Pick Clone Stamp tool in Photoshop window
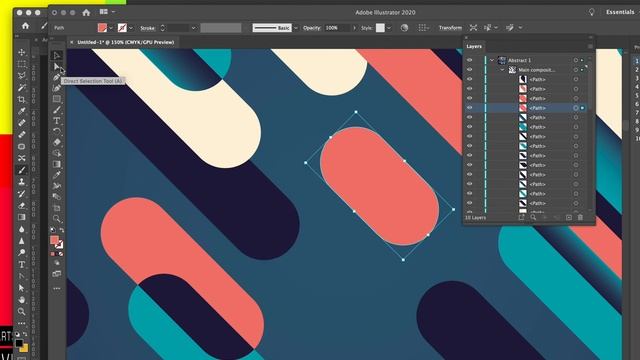This screenshot has width=640, height=360. [22, 182]
